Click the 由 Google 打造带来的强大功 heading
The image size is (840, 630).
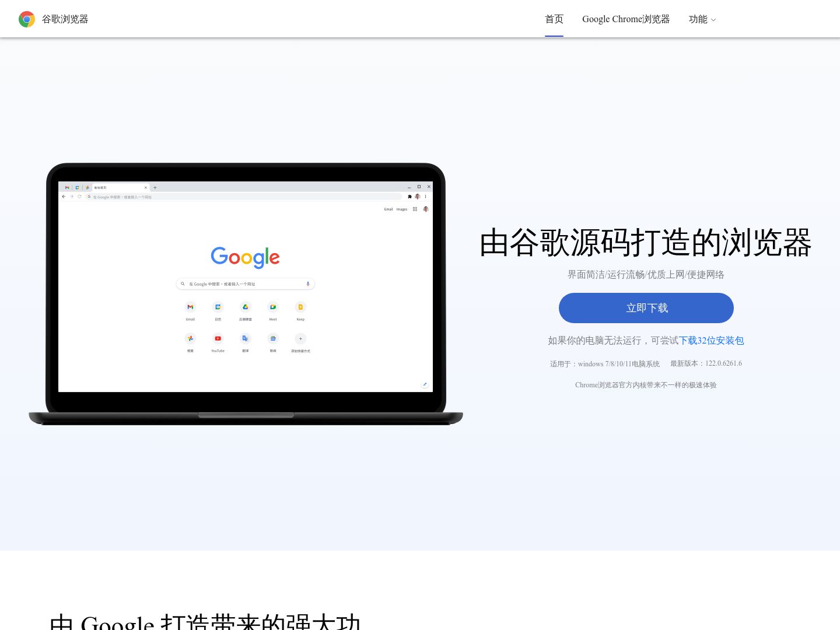coord(205,621)
